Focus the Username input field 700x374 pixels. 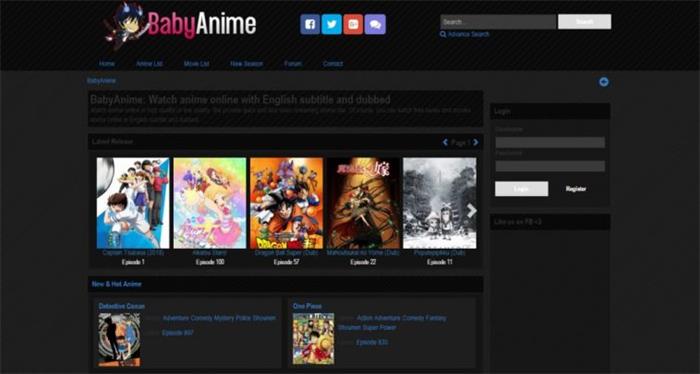click(x=550, y=142)
